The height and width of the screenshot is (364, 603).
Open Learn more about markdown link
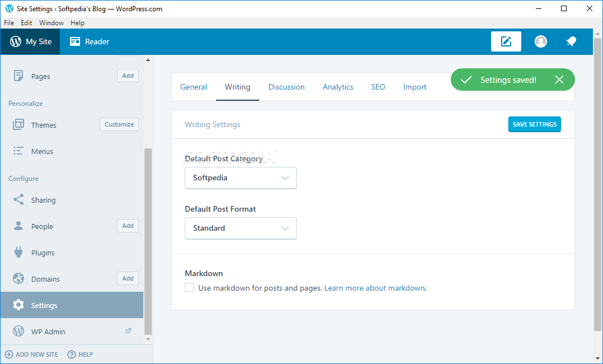pos(375,288)
